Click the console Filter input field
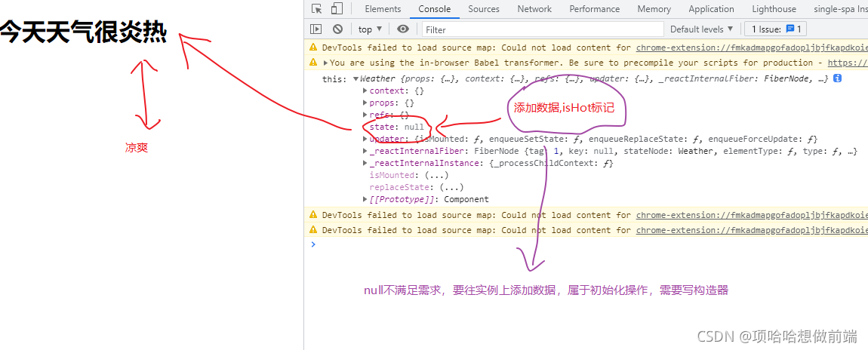 (x=543, y=29)
